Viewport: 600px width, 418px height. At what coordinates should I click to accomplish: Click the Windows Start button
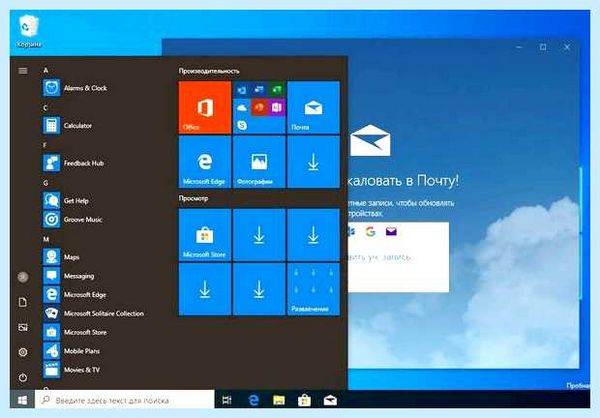(x=22, y=400)
